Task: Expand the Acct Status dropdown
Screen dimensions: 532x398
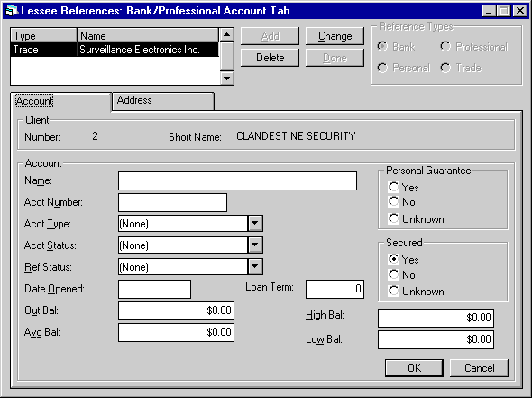Action: pyautogui.click(x=255, y=245)
